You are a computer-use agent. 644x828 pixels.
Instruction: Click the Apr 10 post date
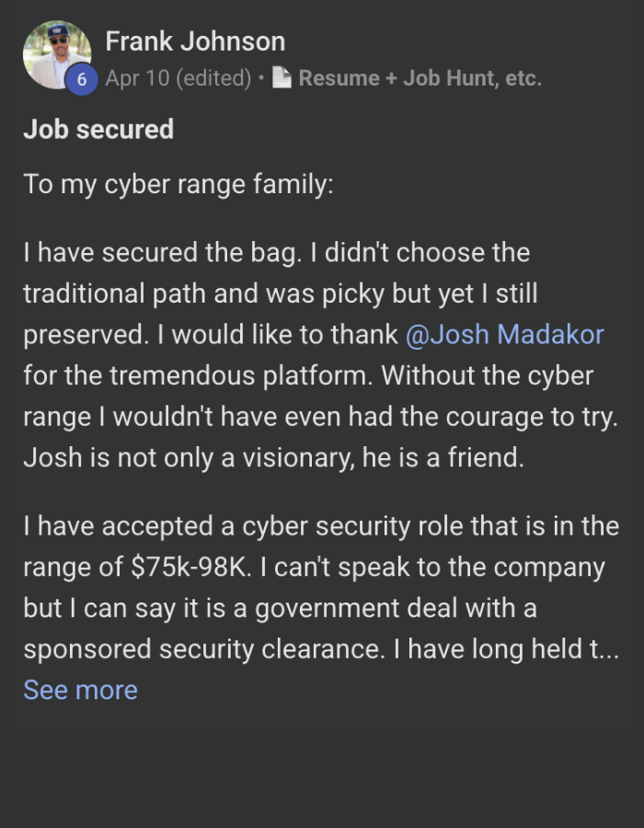tap(137, 78)
